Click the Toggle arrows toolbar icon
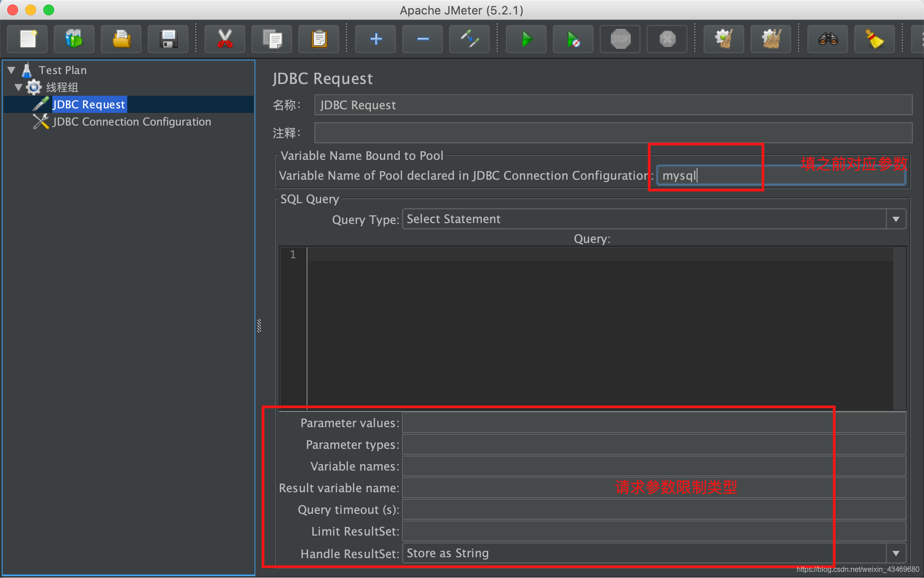This screenshot has height=578, width=924. click(469, 39)
